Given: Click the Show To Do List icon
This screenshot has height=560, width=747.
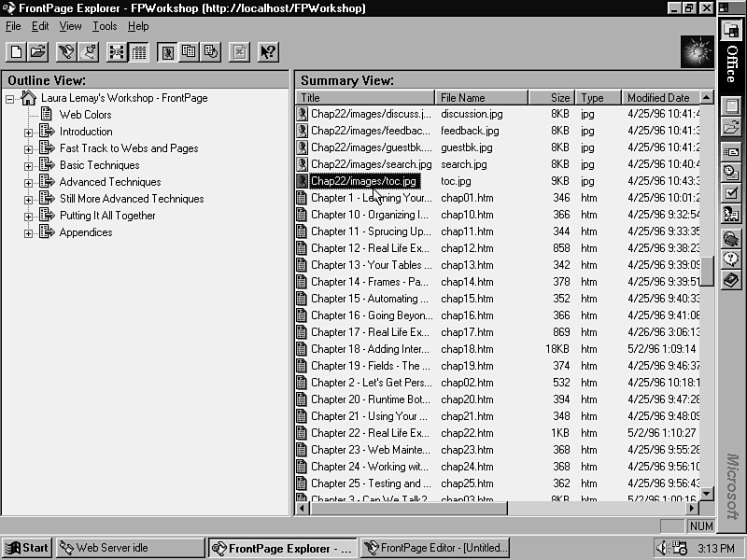Looking at the screenshot, I should point(90,52).
